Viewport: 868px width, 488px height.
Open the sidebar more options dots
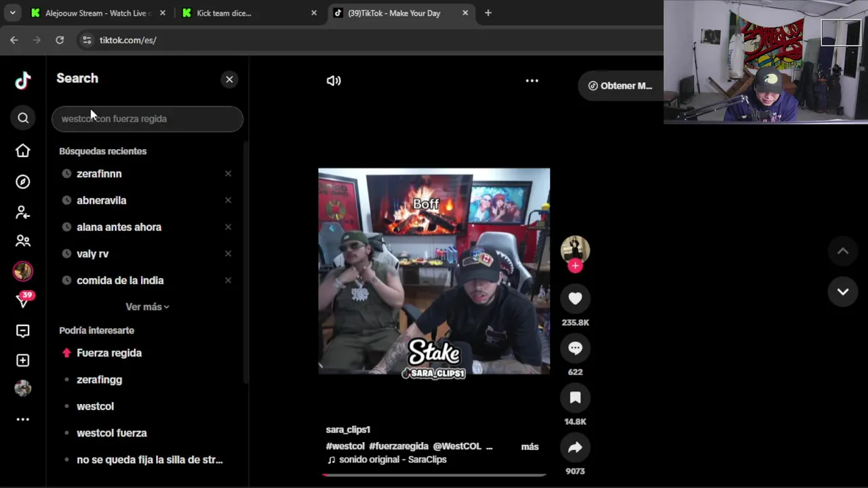(23, 420)
